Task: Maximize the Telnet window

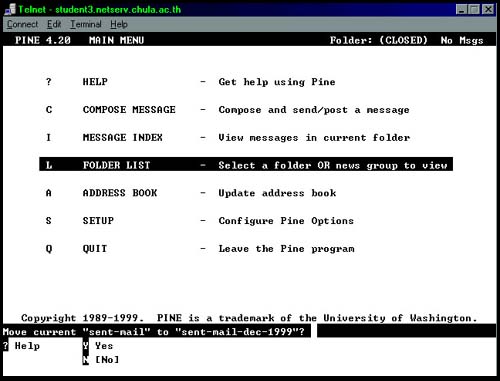Action: [x=473, y=9]
